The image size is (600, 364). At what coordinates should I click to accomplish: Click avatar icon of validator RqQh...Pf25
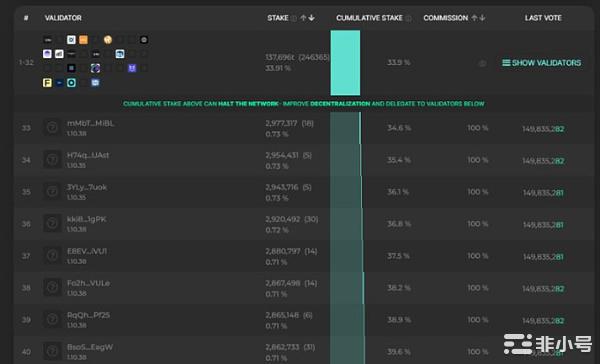pyautogui.click(x=52, y=320)
